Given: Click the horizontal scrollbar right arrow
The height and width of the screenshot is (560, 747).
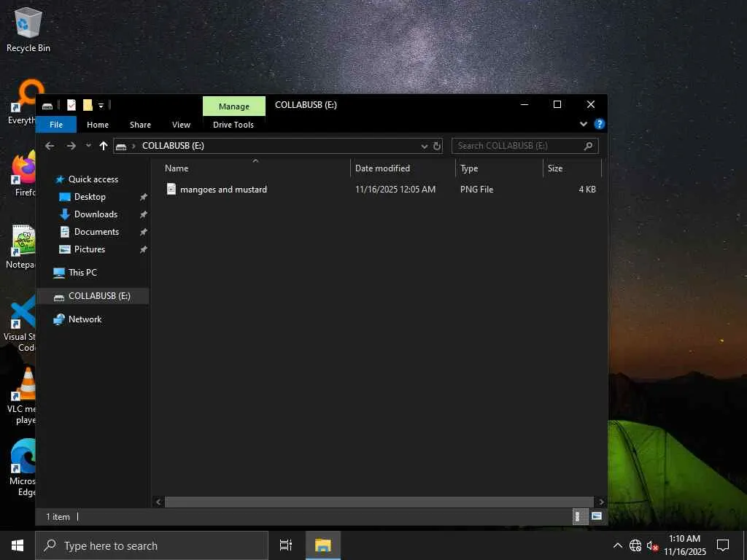Looking at the screenshot, I should point(601,502).
